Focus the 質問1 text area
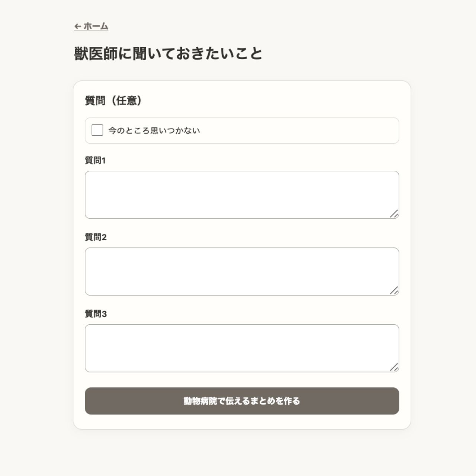This screenshot has width=476, height=476. coord(242,195)
